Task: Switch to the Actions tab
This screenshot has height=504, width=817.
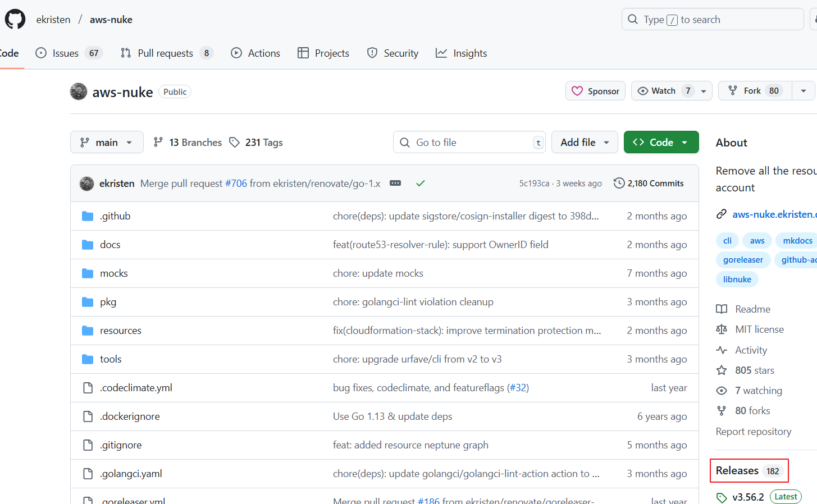Action: coord(255,53)
